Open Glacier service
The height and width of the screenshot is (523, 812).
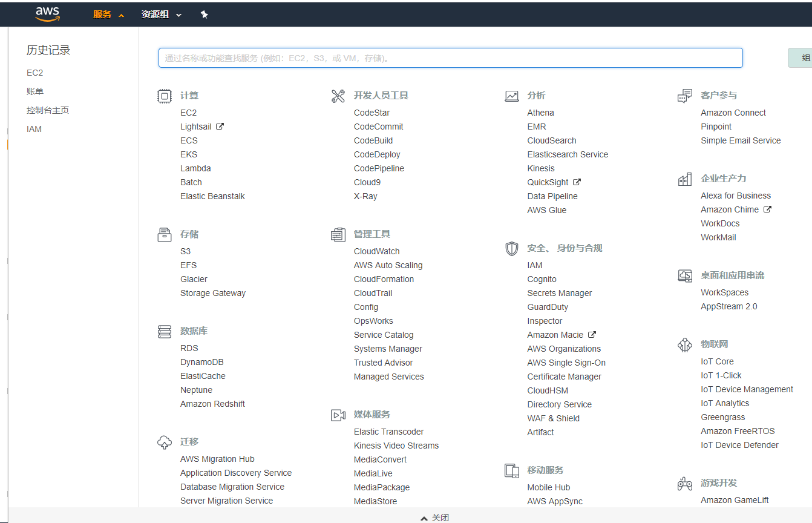[x=194, y=279]
